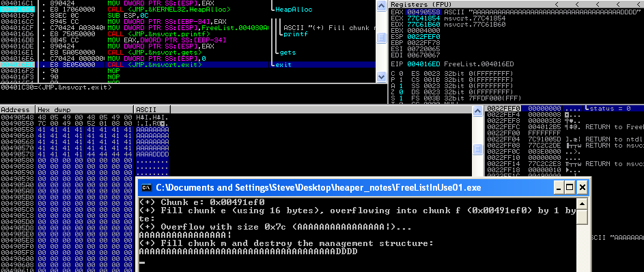Viewport: 644px width, 272px height.
Task: Select the gets comment in disassembly
Action: point(287,53)
